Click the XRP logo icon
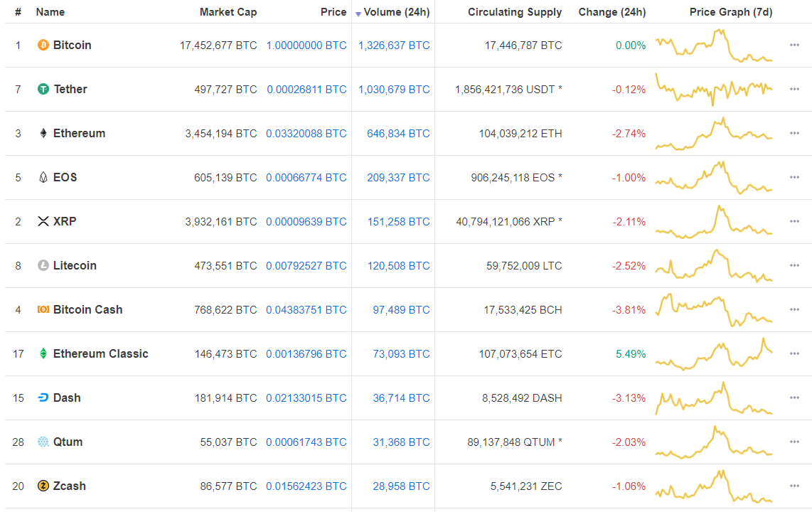The width and height of the screenshot is (812, 512). [43, 222]
